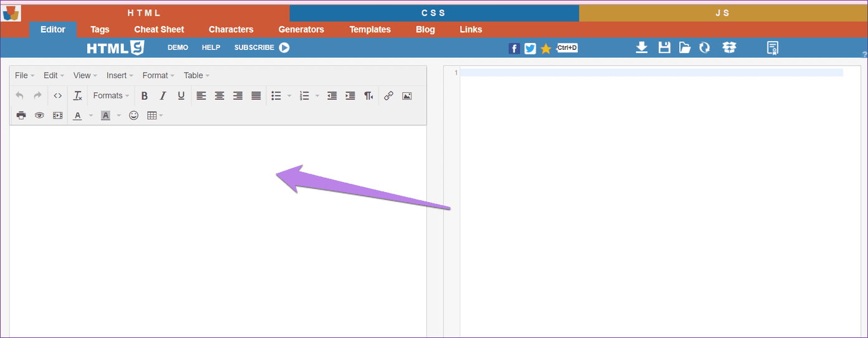Switch to the HTML section
This screenshot has width=868, height=338.
tap(145, 13)
